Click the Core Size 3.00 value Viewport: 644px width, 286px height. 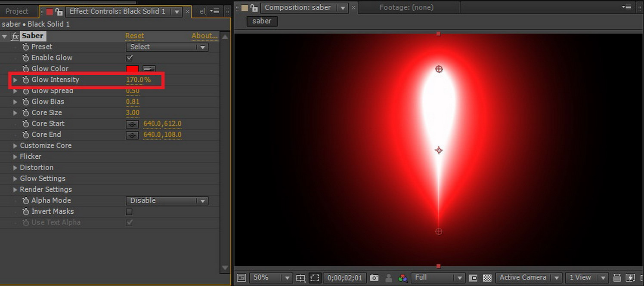click(133, 113)
